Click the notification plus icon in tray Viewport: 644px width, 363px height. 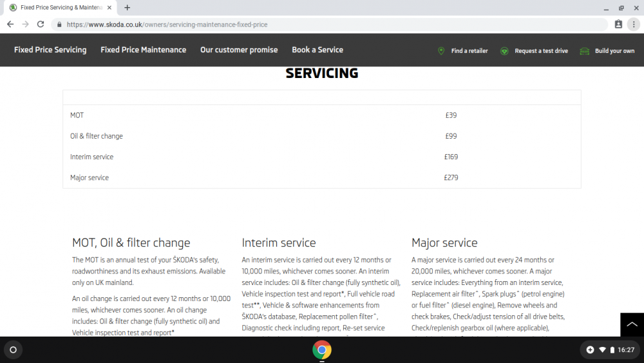pyautogui.click(x=590, y=350)
